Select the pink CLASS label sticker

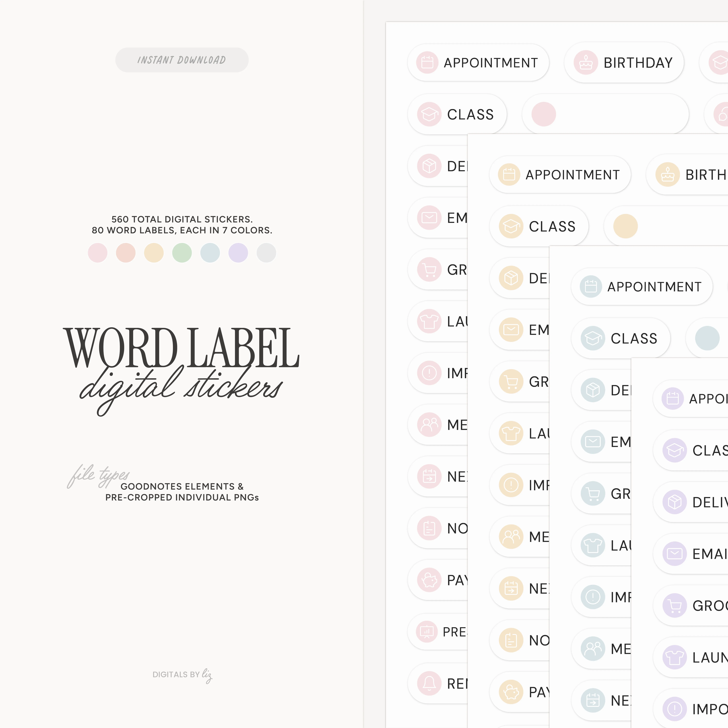tap(457, 114)
